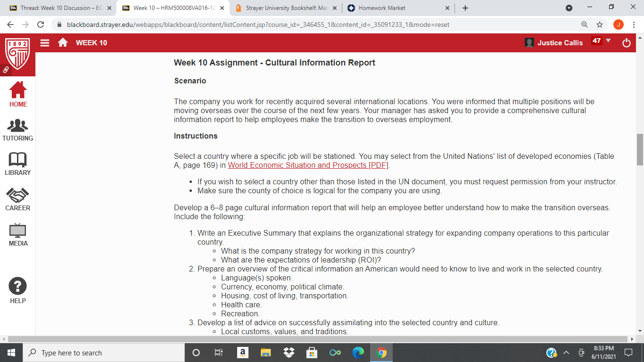The width and height of the screenshot is (644, 362).
Task: Reload the Blackboard page
Action: click(41, 25)
